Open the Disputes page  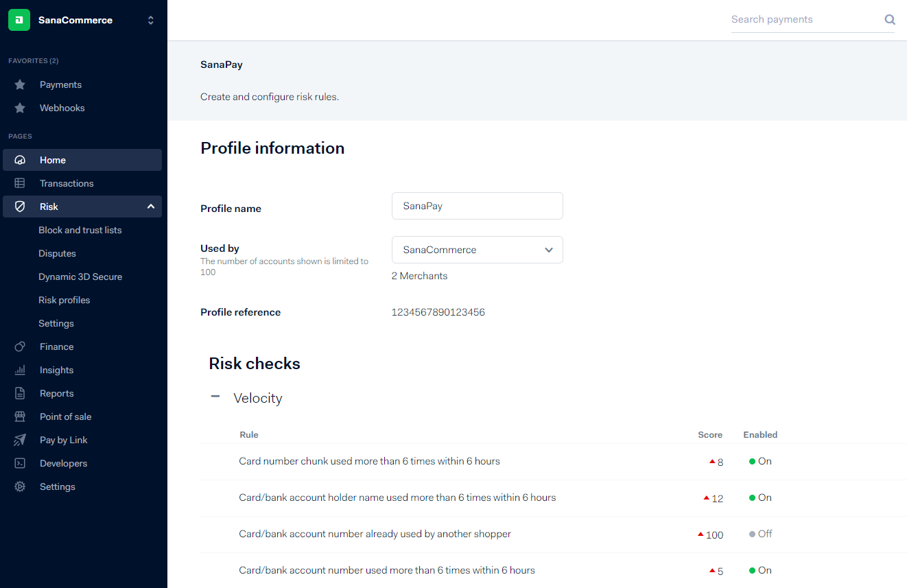(x=57, y=253)
